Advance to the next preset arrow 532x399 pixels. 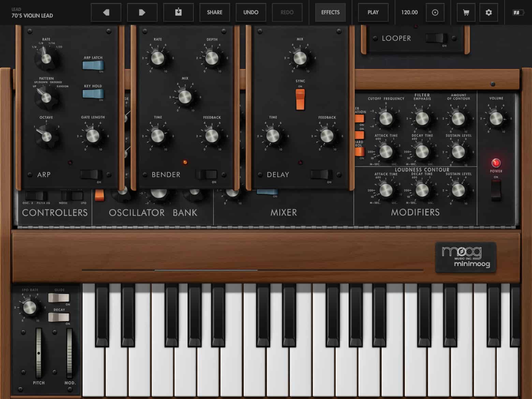(x=142, y=12)
